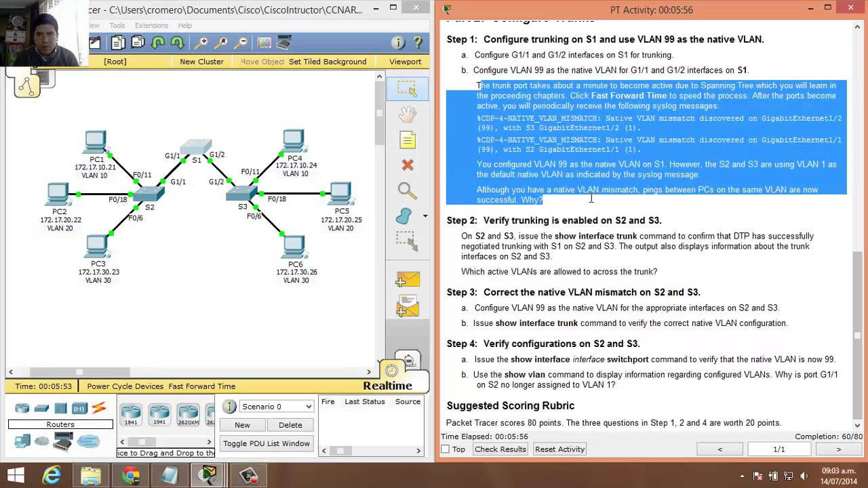Choose the Inspect magnifier tool
This screenshot has height=488, width=868.
(408, 191)
